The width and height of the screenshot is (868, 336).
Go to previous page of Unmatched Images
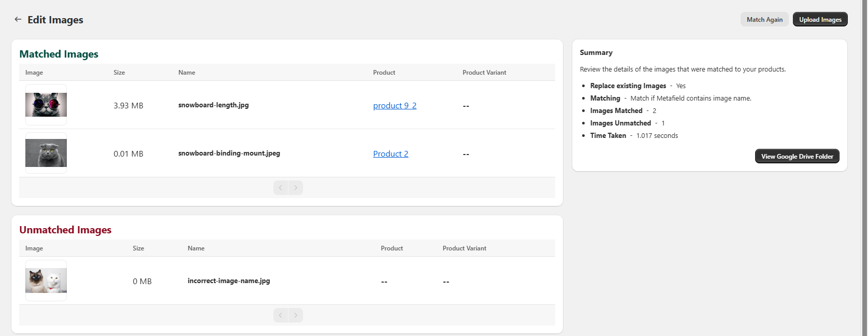(x=281, y=315)
